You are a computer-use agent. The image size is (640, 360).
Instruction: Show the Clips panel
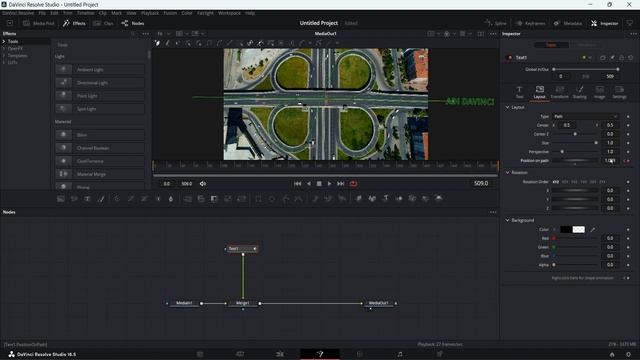click(103, 23)
